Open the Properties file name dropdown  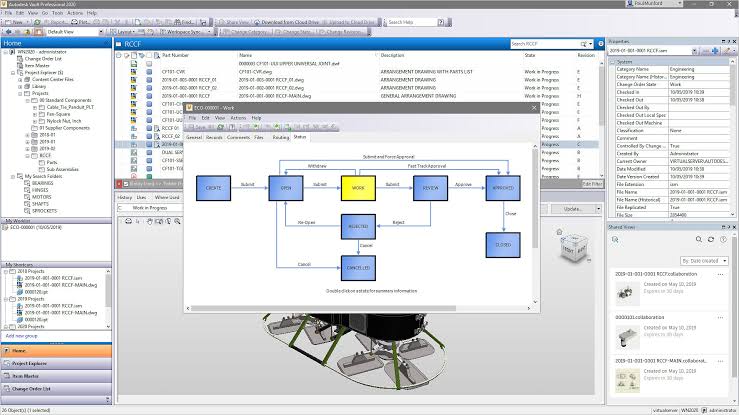(695, 50)
